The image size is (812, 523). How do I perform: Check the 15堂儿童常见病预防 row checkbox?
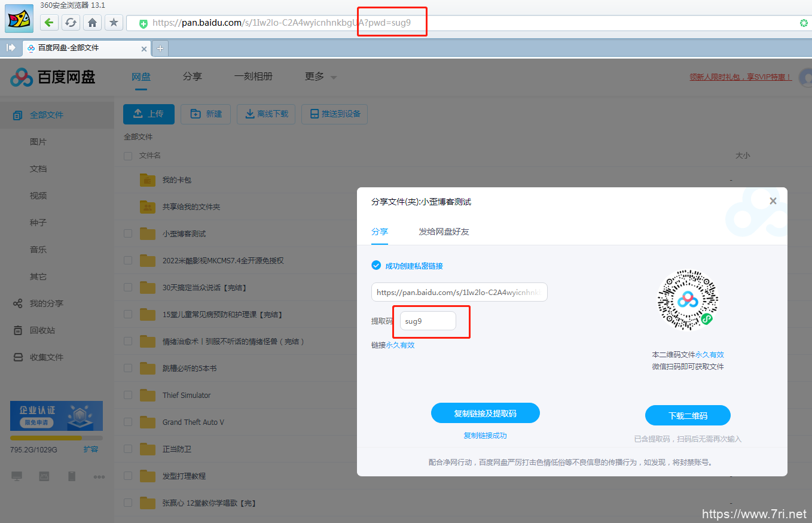point(127,314)
